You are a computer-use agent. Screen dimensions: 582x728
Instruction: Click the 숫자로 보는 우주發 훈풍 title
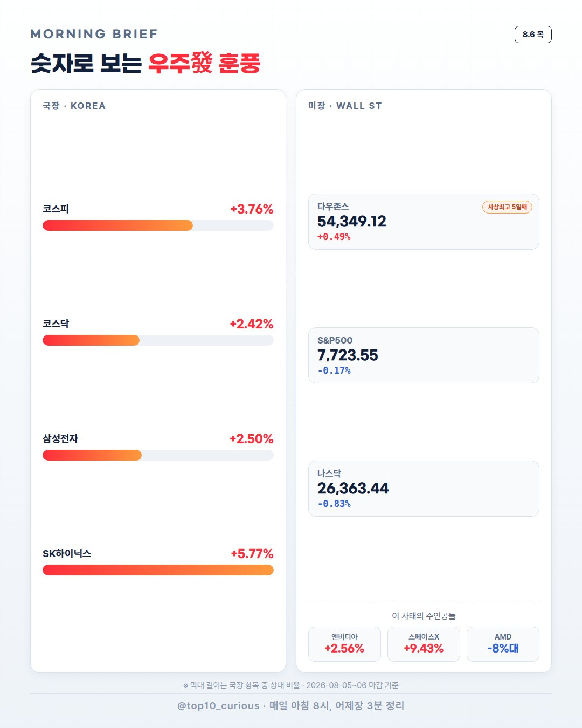tap(145, 63)
